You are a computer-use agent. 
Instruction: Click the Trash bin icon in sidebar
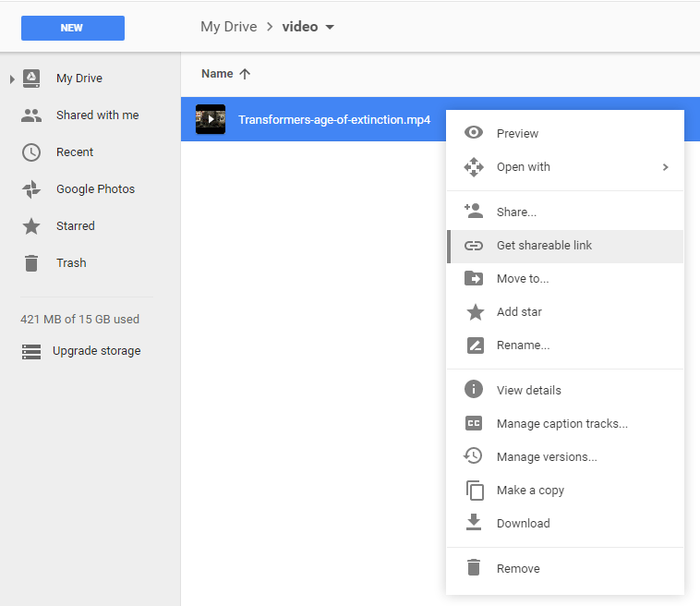tap(31, 263)
